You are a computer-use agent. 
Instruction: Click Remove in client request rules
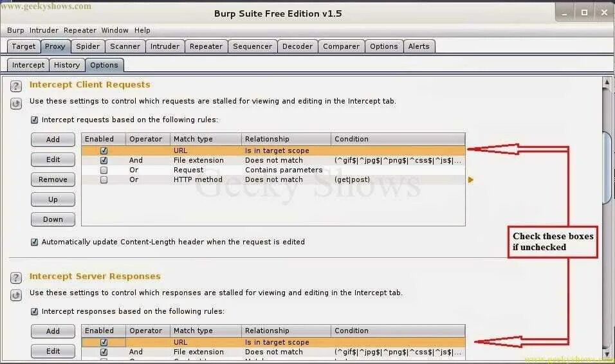click(53, 179)
